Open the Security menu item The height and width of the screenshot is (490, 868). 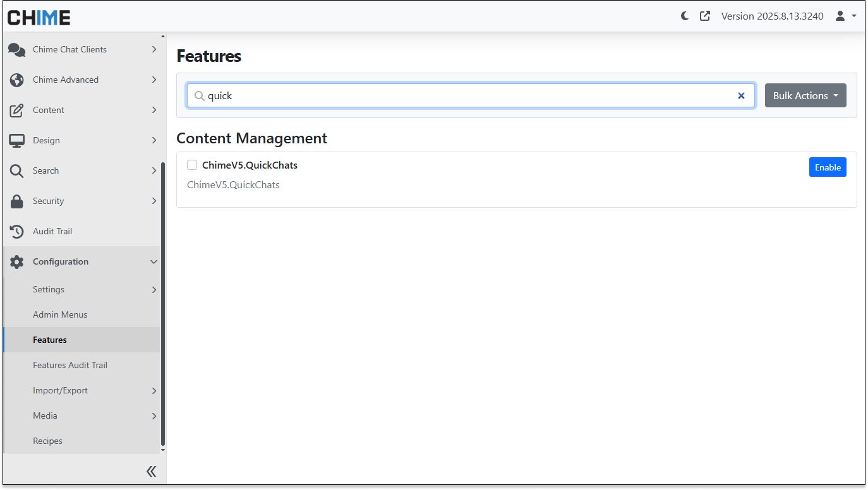(82, 201)
